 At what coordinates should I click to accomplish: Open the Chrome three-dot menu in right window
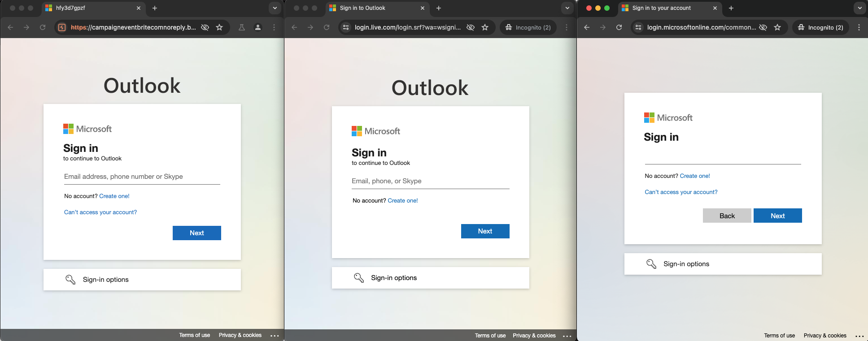859,27
